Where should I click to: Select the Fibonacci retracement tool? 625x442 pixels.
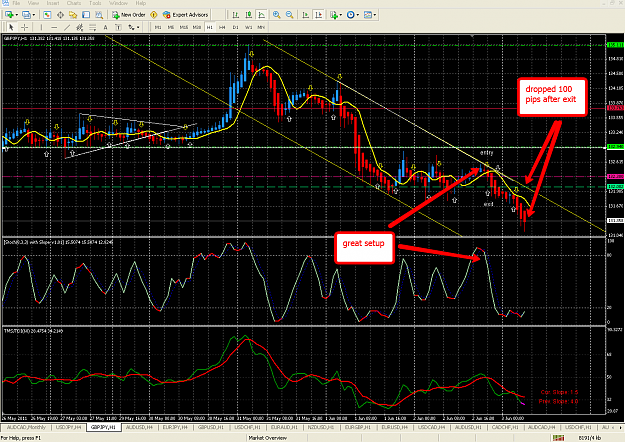coord(92,27)
